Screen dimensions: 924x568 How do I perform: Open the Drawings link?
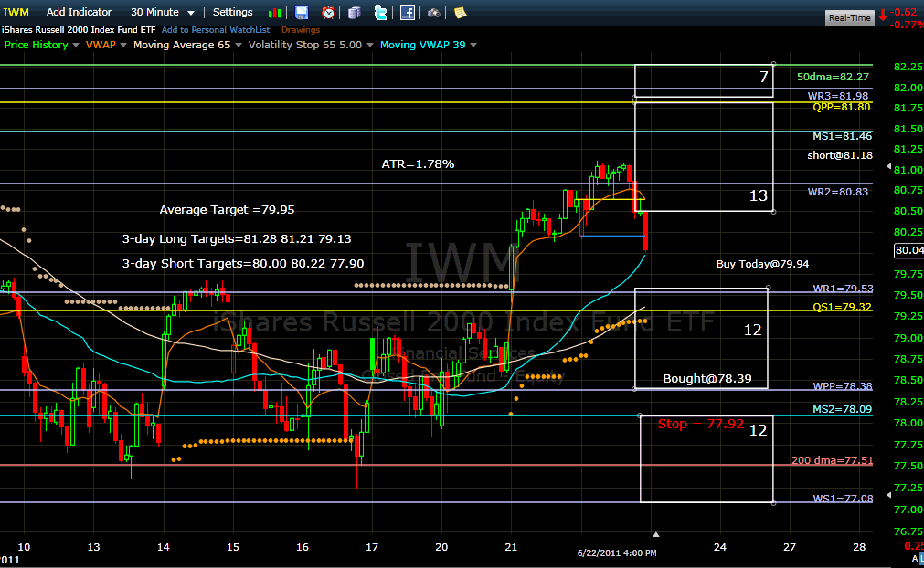[x=300, y=29]
